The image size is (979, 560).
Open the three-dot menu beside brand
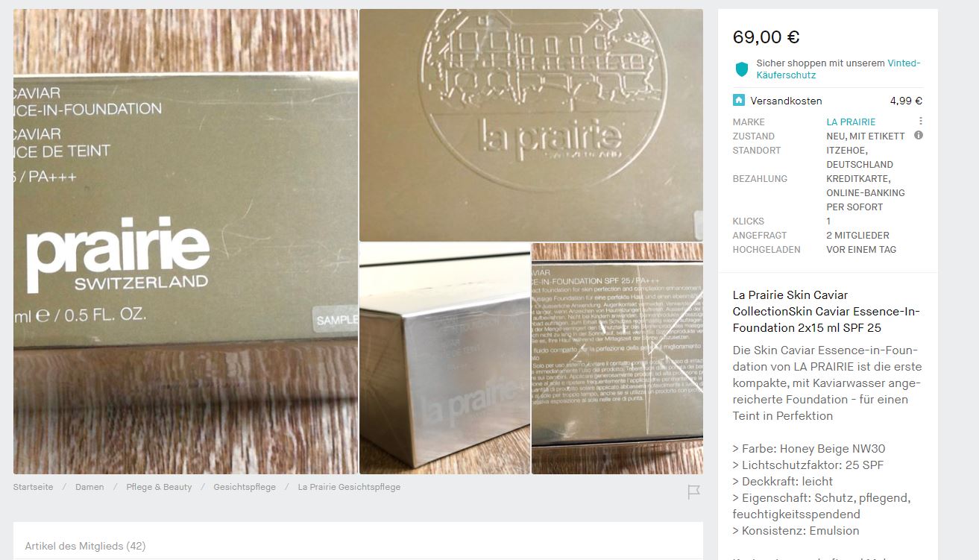(x=920, y=122)
